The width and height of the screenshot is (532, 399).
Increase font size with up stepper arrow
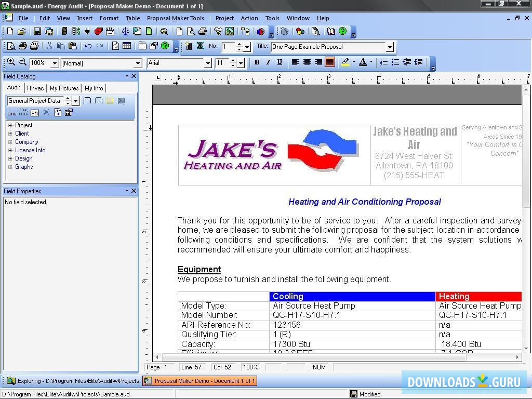(x=233, y=60)
